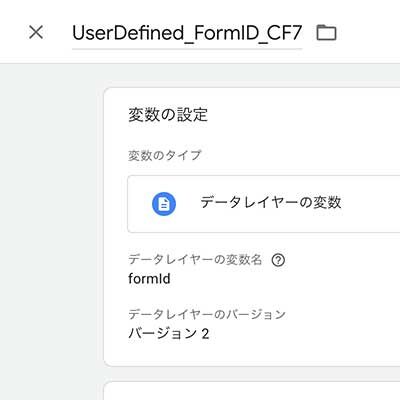The width and height of the screenshot is (400, 400).
Task: Click the gray strip between the two cards
Action: pyautogui.click(x=252, y=374)
